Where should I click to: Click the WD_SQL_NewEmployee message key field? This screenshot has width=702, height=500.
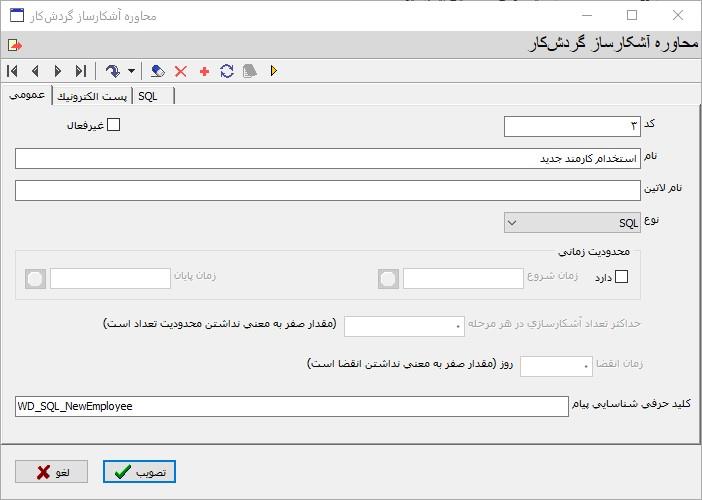coord(291,406)
